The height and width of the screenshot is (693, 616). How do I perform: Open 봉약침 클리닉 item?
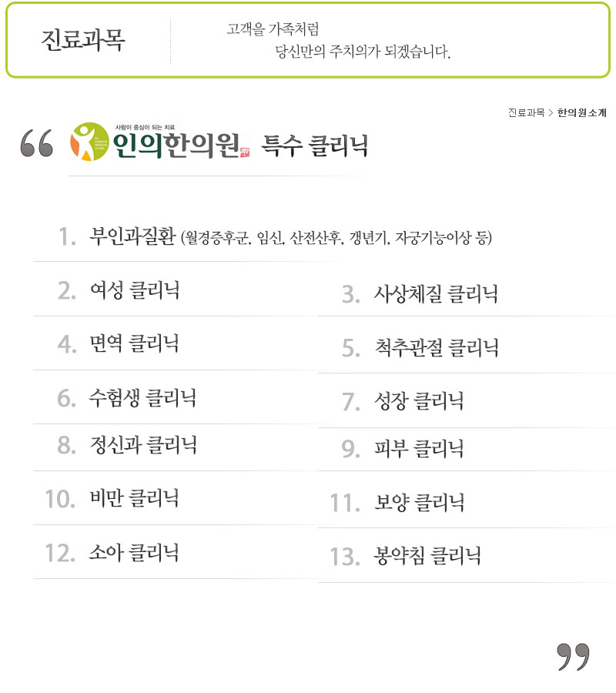click(x=427, y=556)
